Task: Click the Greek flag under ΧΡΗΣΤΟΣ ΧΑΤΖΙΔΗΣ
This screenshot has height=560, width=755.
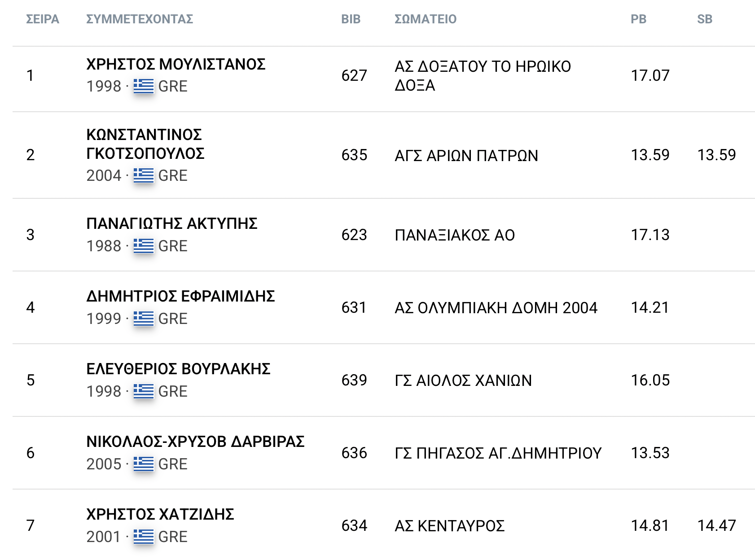Action: pyautogui.click(x=144, y=537)
